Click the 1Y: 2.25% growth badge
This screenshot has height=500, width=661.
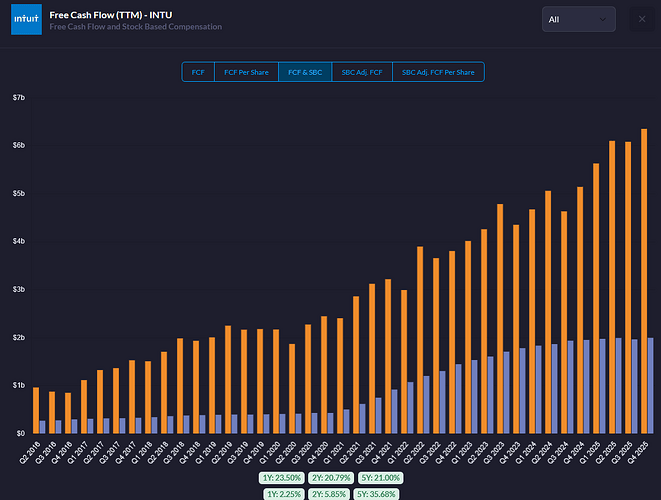click(286, 493)
